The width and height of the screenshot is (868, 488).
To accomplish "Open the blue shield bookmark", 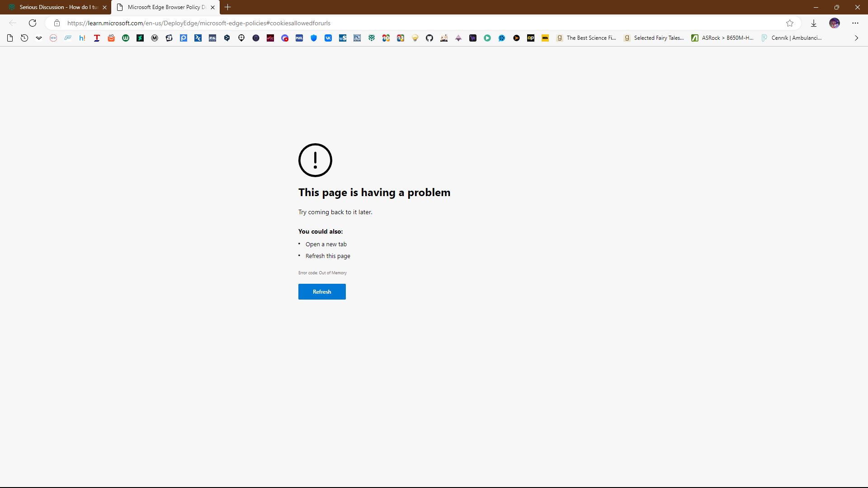I will click(x=314, y=38).
